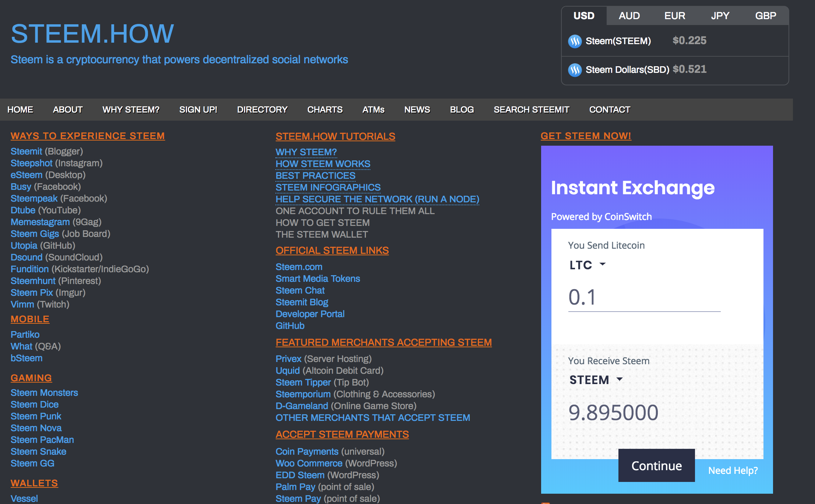Open the NEWS menu item

(417, 110)
